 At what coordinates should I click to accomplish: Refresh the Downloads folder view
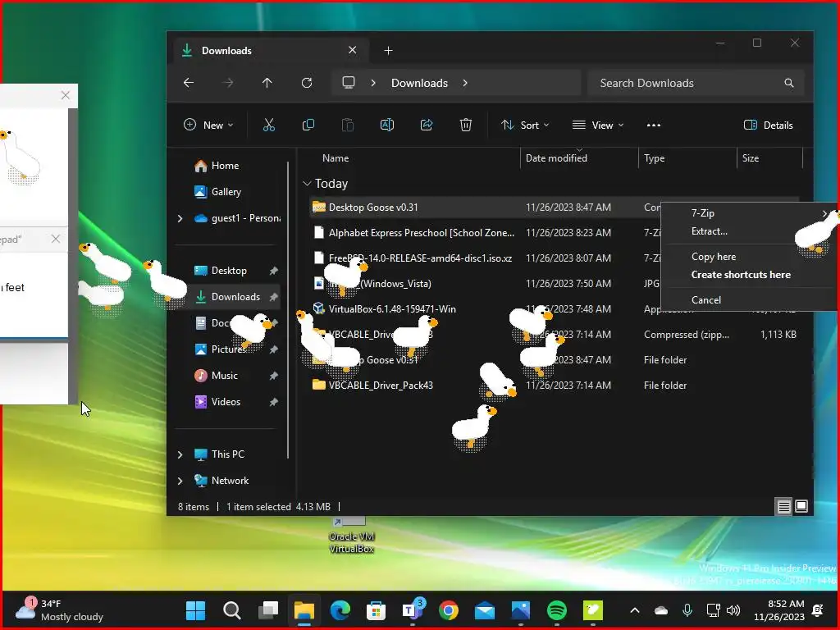click(x=307, y=83)
